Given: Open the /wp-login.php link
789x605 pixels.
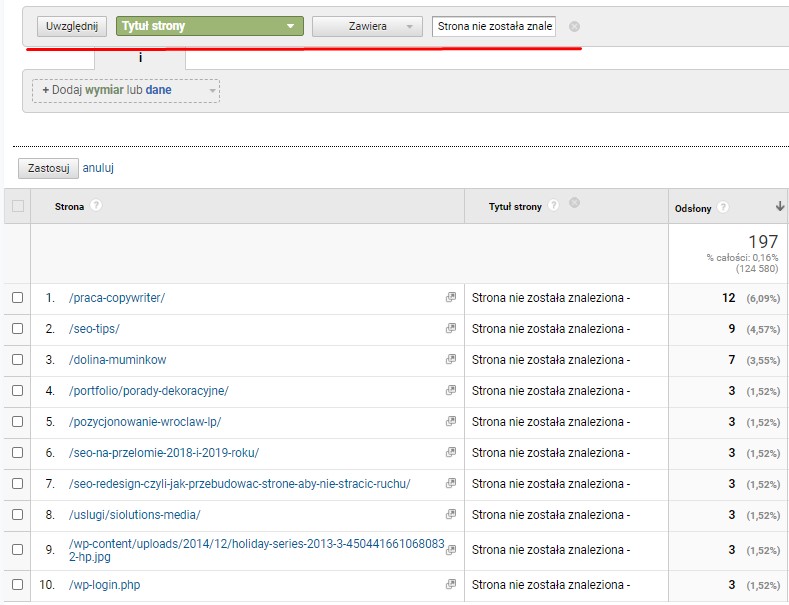Looking at the screenshot, I should coord(104,585).
